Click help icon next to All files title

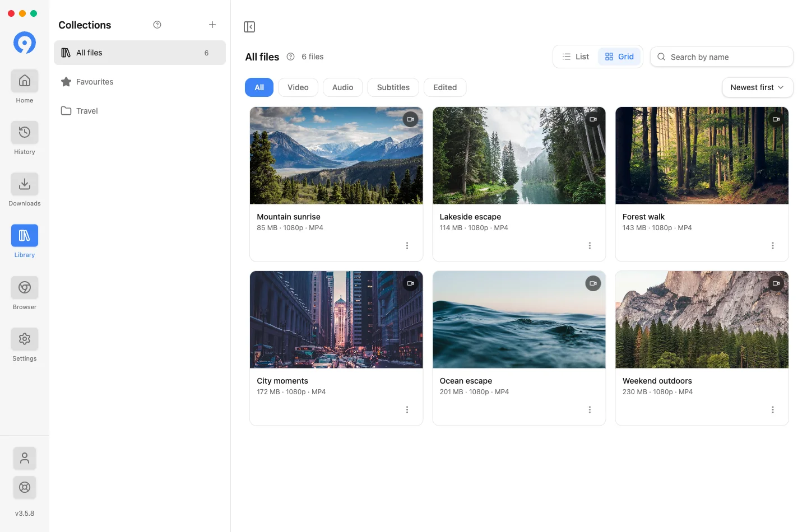click(290, 57)
